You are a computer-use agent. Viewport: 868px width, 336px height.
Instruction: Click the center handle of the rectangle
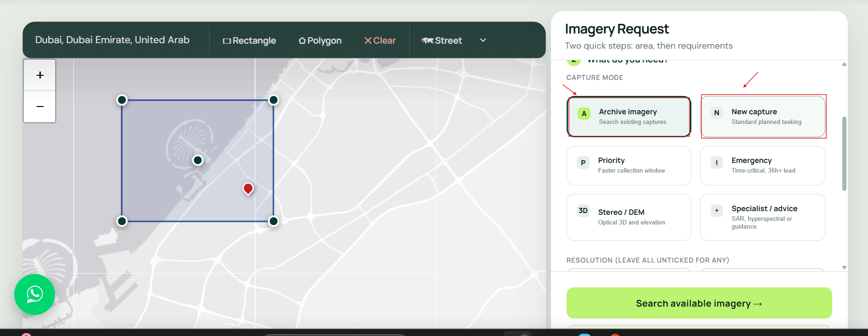(198, 160)
